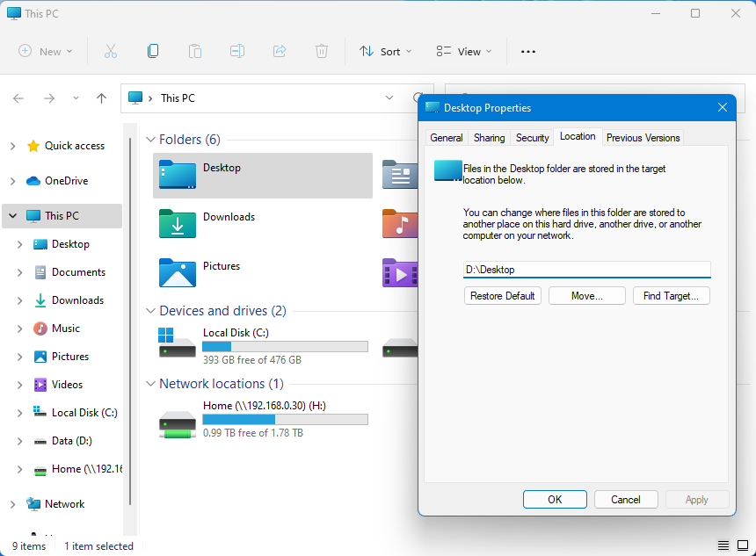This screenshot has width=756, height=556.
Task: Click the back navigation arrow
Action: 18,98
